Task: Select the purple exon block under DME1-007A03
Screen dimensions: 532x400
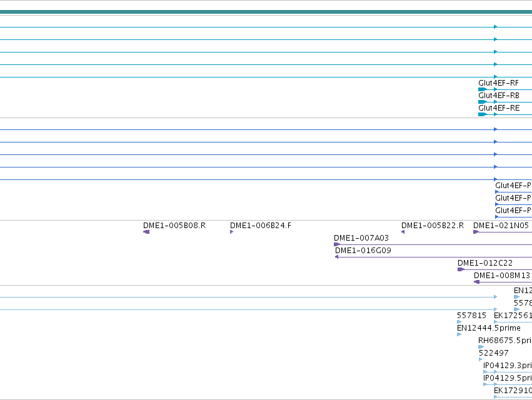Action: click(x=337, y=244)
